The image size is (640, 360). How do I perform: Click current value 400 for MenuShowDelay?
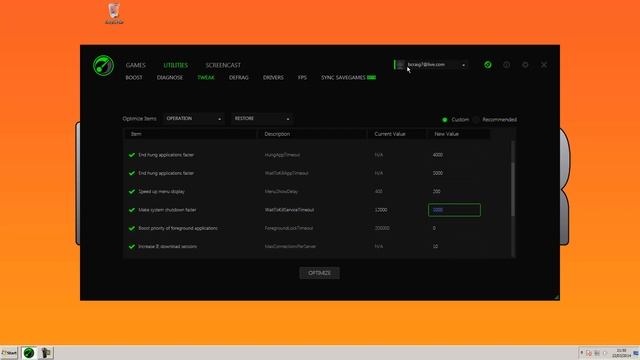378,192
